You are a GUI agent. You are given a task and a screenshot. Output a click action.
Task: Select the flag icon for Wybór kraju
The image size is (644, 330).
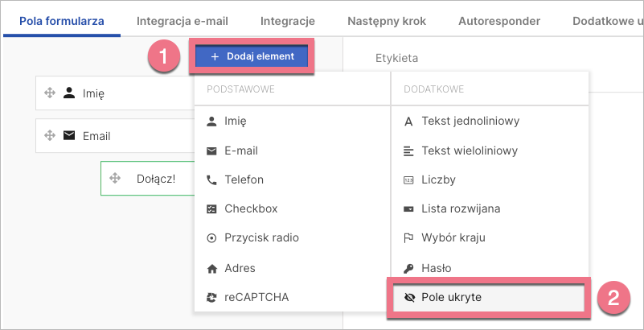(x=408, y=237)
